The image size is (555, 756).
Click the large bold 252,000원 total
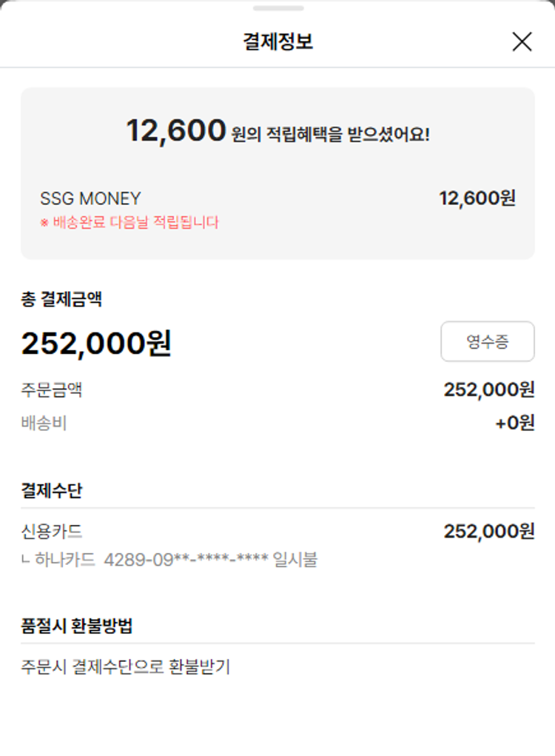click(96, 344)
